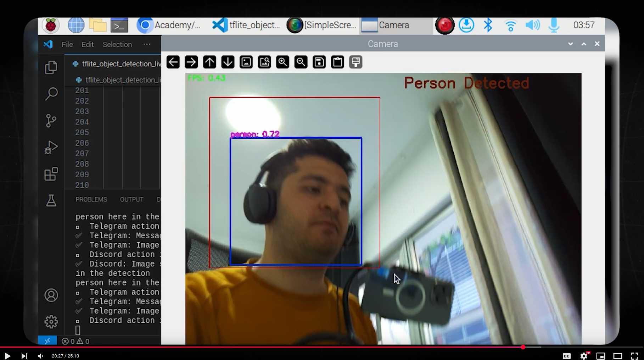644x360 pixels.
Task: Skip to the next video
Action: 24,356
